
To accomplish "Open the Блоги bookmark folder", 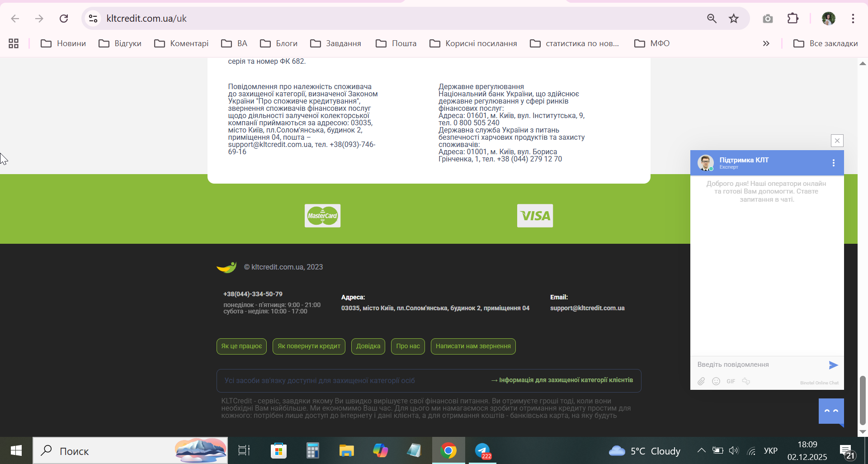I will click(278, 43).
